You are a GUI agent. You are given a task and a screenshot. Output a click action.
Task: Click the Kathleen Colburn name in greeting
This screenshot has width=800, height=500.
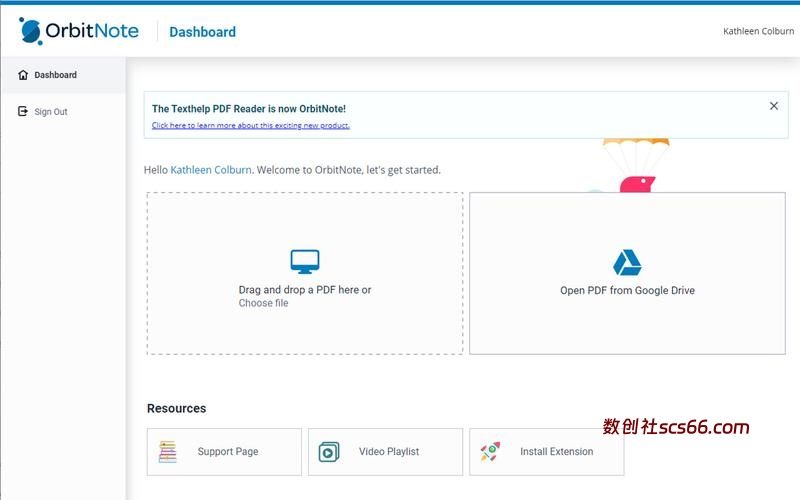(210, 170)
